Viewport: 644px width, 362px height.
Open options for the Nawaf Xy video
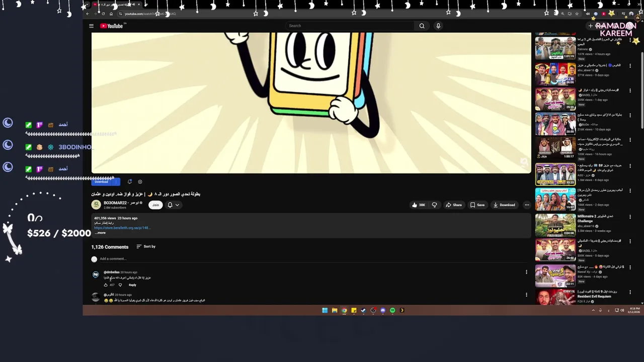coord(630,267)
